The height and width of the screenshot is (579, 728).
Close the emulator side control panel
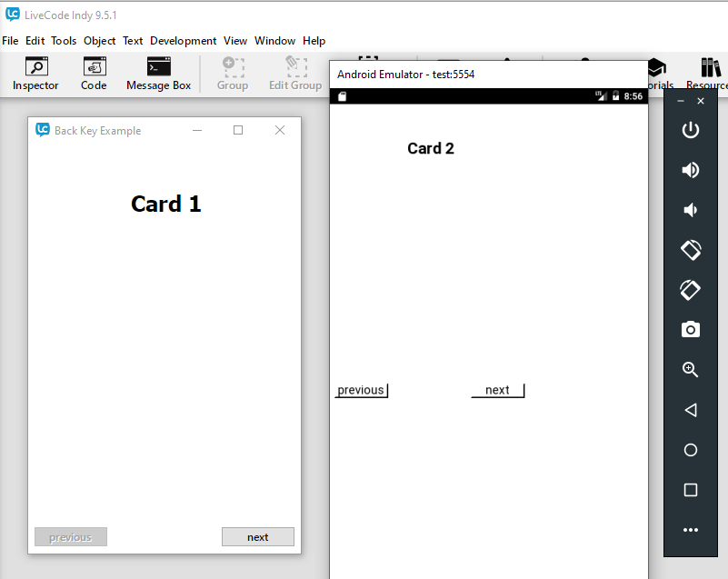(x=701, y=101)
